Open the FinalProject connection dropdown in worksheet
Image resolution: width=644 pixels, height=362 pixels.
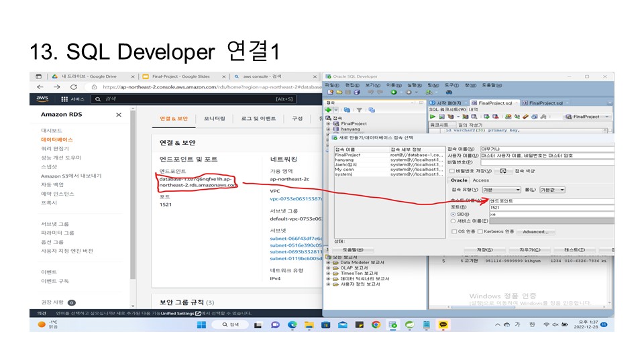[586, 117]
